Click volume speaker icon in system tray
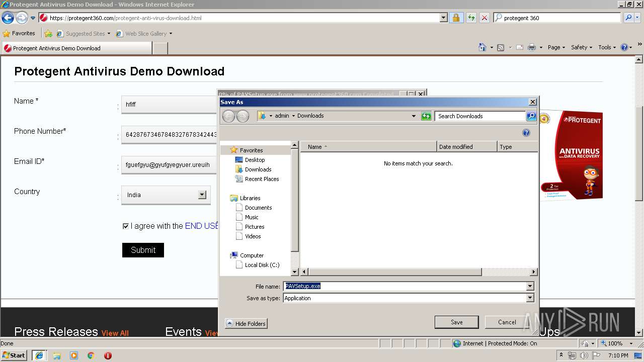Screen dimensions: 644x362 [x=584, y=355]
